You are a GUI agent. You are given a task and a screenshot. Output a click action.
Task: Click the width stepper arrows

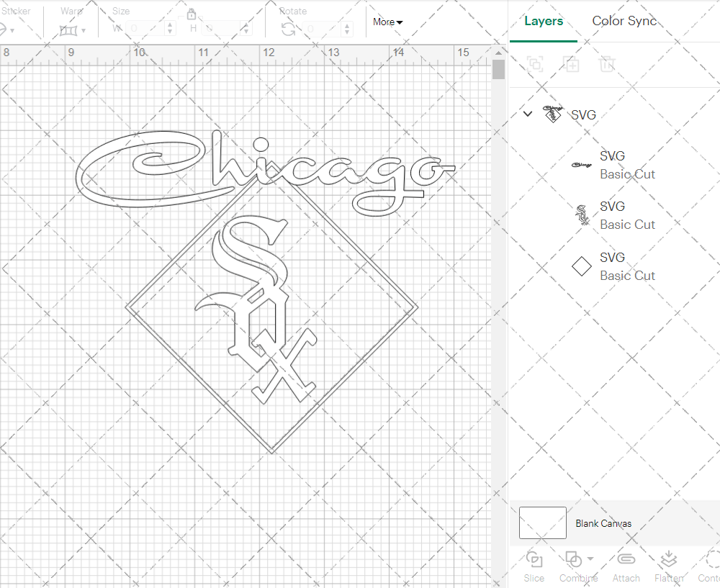170,29
